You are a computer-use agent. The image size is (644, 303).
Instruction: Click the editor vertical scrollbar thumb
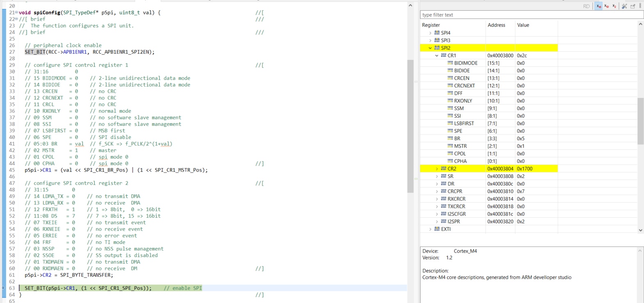tap(410, 126)
